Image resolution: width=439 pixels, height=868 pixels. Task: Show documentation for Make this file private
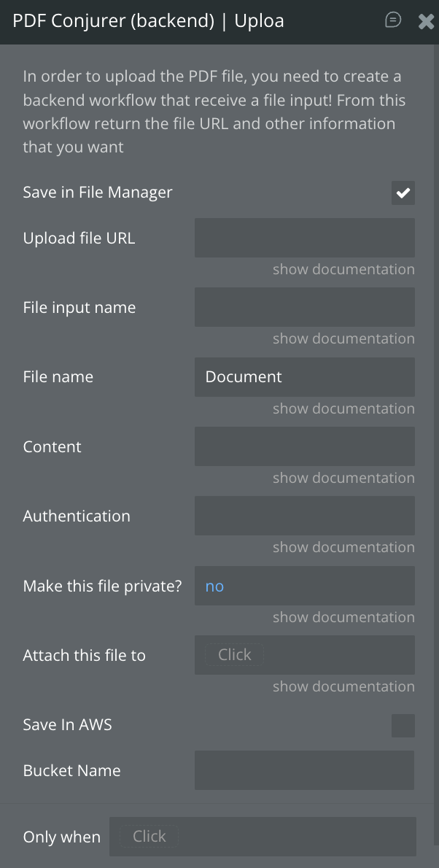point(343,617)
